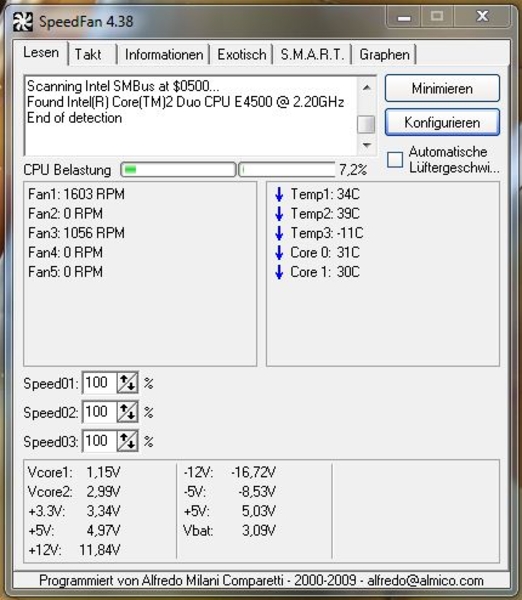Switch to the Exotisch tab

tap(241, 54)
